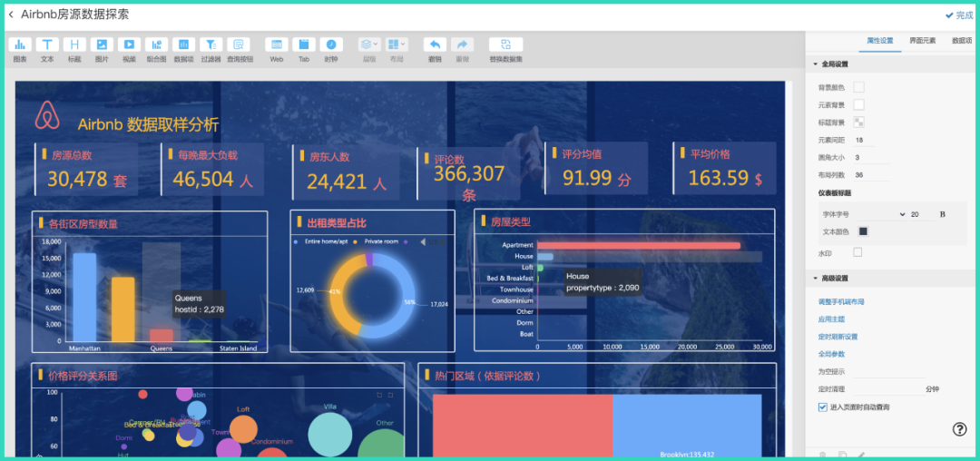Image resolution: width=980 pixels, height=461 pixels.
Task: Pick the 元素背景 color swatch
Action: 858,104
